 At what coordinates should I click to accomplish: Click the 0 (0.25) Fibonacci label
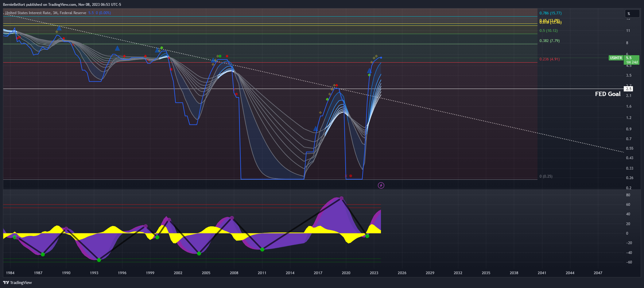point(546,176)
